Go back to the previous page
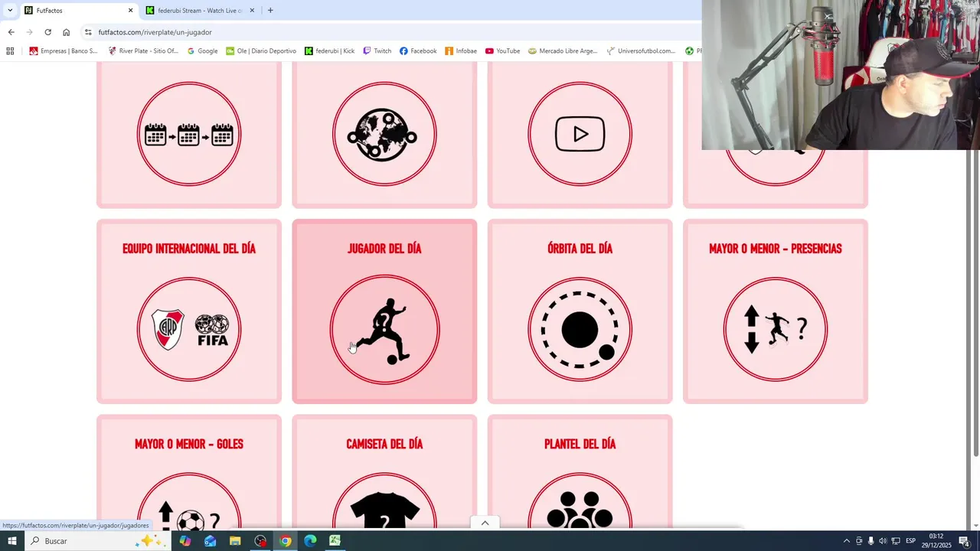 coord(11,32)
